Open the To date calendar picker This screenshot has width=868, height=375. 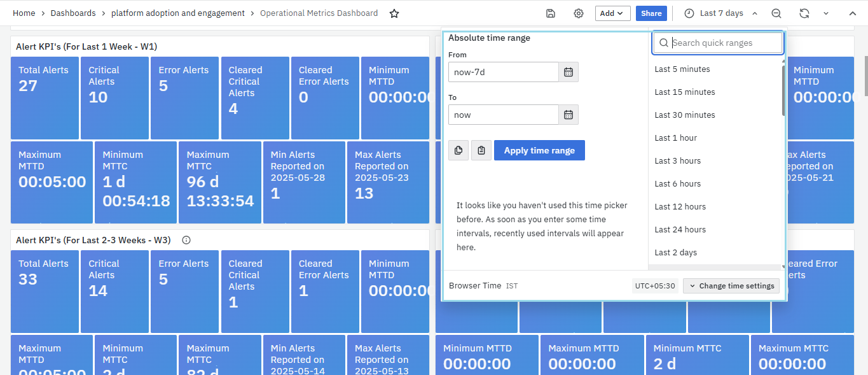(568, 115)
